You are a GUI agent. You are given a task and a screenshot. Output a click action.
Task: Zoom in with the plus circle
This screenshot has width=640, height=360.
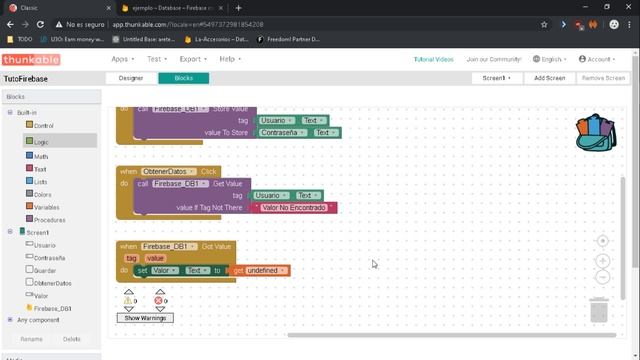pyautogui.click(x=602, y=260)
